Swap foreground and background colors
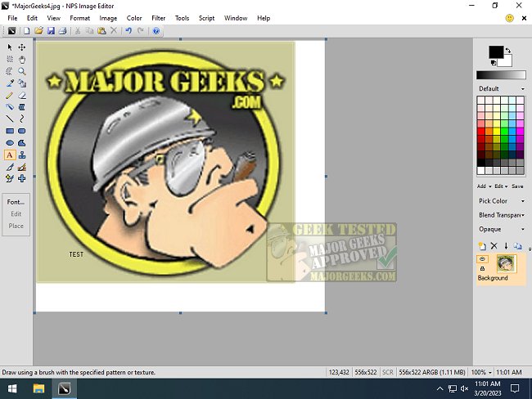This screenshot has height=399, width=532. tap(508, 50)
